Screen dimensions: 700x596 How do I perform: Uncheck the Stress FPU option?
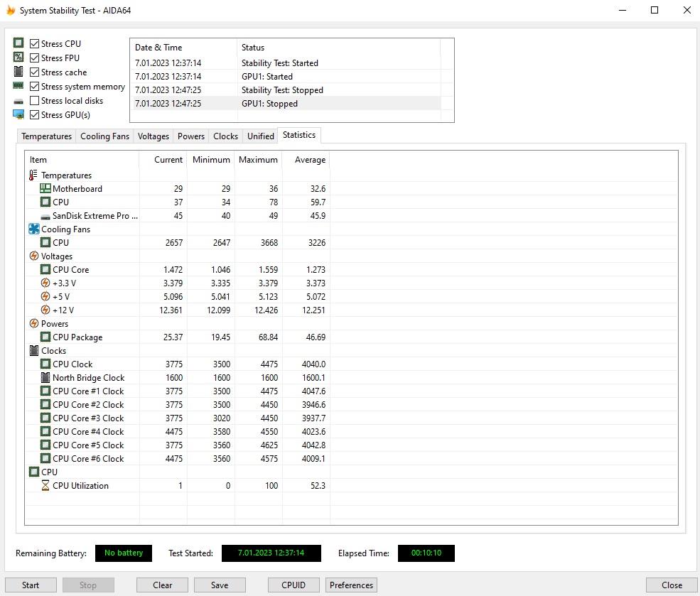[34, 58]
